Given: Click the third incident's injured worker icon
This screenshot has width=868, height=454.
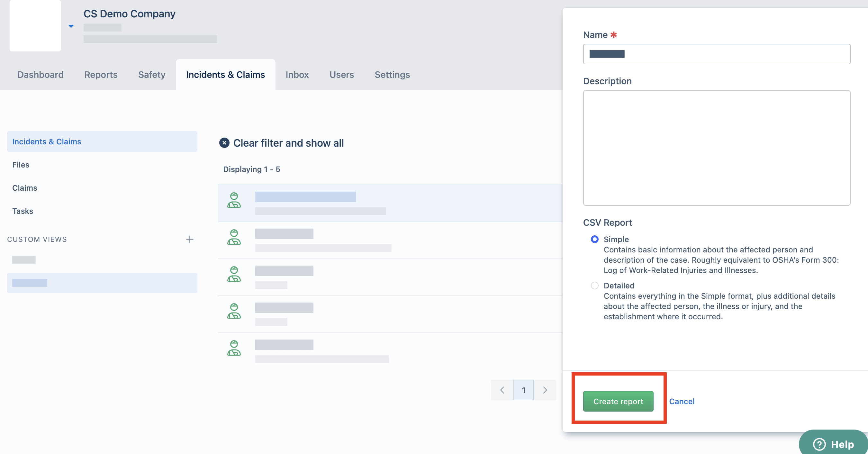Looking at the screenshot, I should 234,274.
